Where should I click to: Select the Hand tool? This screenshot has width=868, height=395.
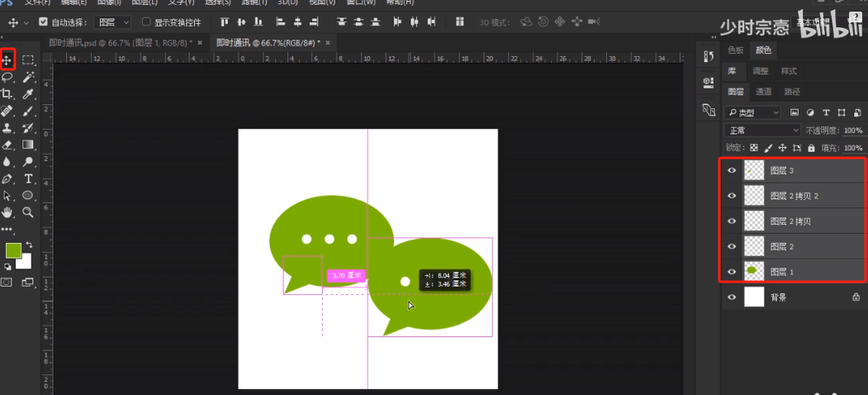point(7,212)
